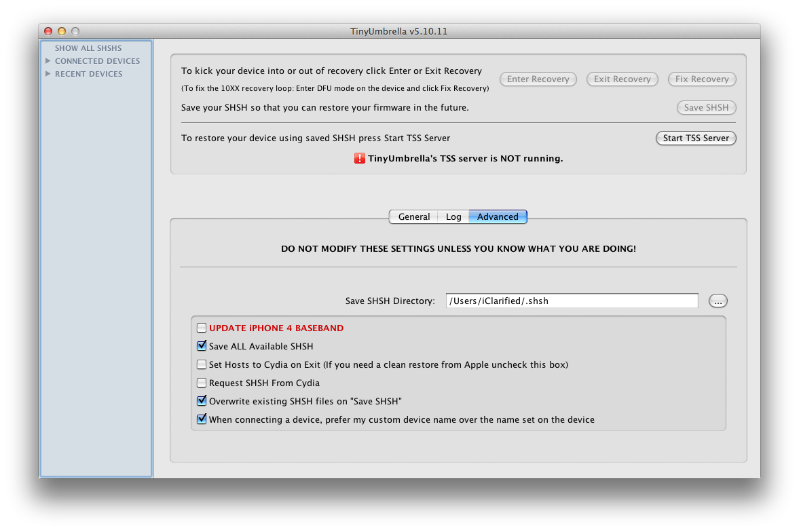799x532 pixels.
Task: Click the TSS server is NOT running text
Action: pos(466,159)
